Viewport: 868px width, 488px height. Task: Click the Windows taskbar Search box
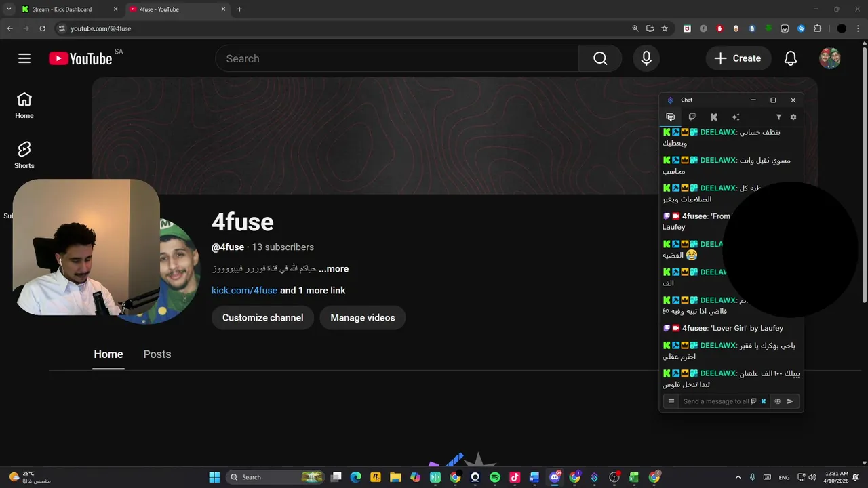[x=275, y=477]
